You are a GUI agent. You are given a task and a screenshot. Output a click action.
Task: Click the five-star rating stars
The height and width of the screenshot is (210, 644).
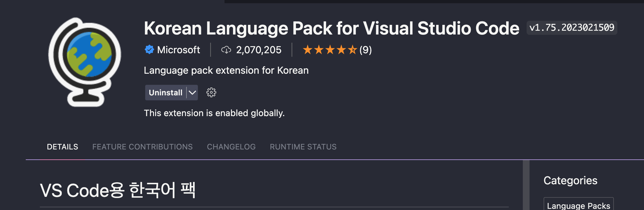[x=330, y=50]
